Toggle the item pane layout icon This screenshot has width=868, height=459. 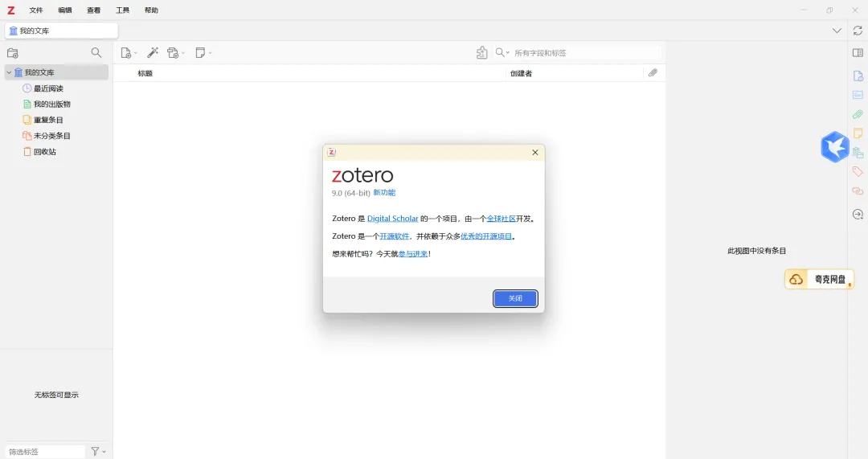858,52
